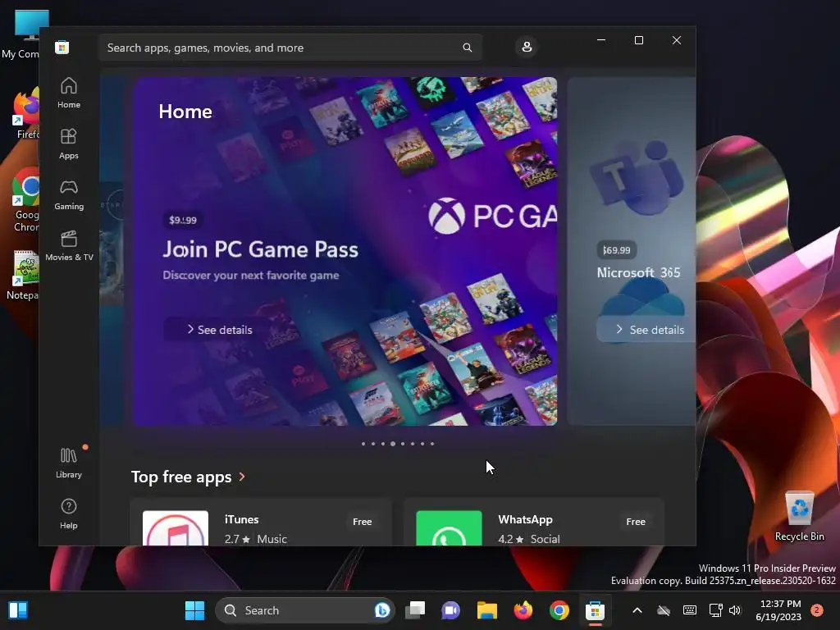This screenshot has width=840, height=630.
Task: Click the Join PC Game Pass heading
Action: (260, 249)
